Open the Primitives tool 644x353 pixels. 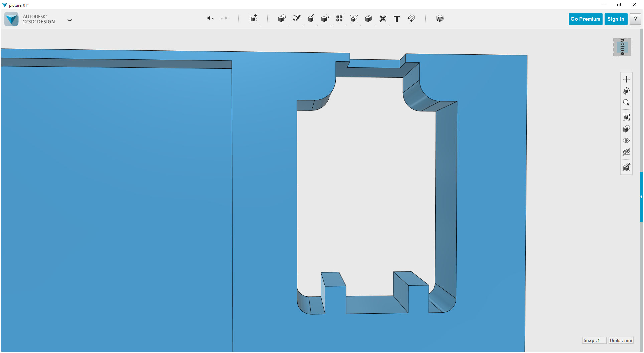(x=282, y=19)
